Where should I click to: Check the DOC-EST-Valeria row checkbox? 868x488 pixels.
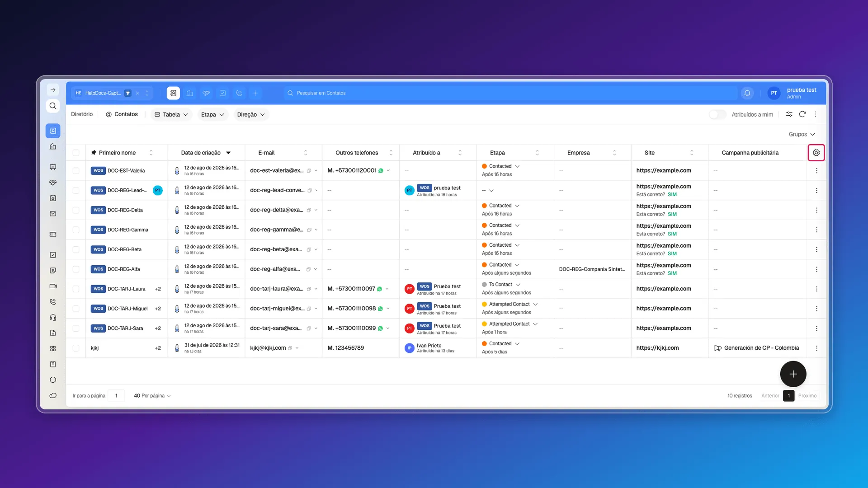76,171
